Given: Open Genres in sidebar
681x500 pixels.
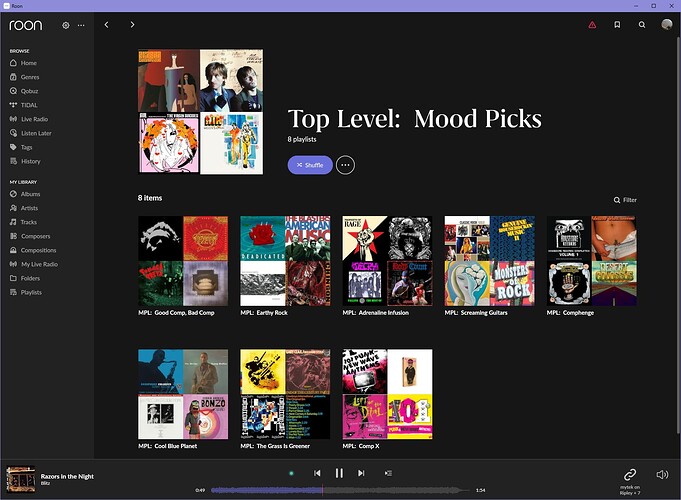Looking at the screenshot, I should tap(30, 77).
